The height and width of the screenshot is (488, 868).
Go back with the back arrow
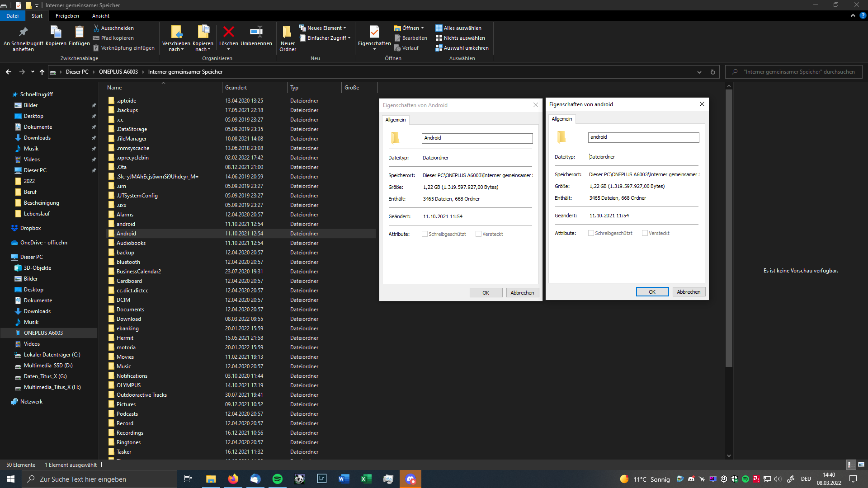(9, 72)
